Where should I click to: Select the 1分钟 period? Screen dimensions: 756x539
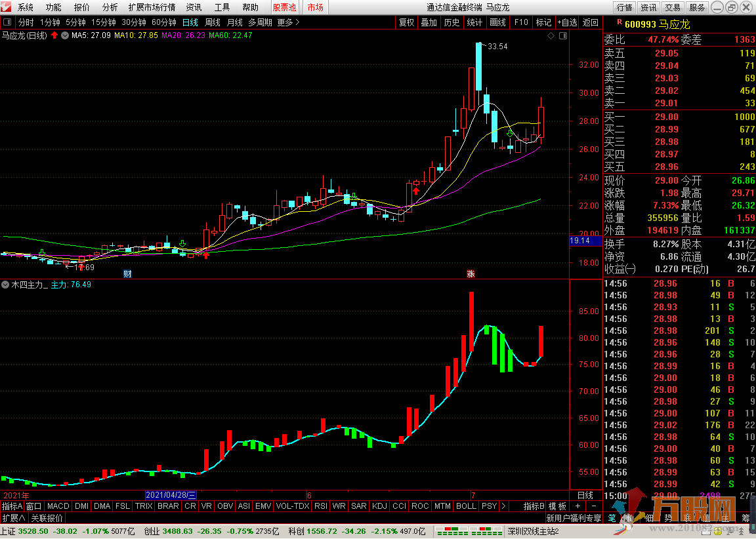point(50,23)
